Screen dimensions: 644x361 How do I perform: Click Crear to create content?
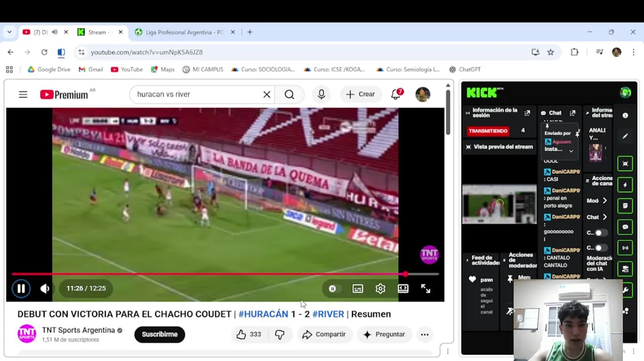(x=360, y=94)
